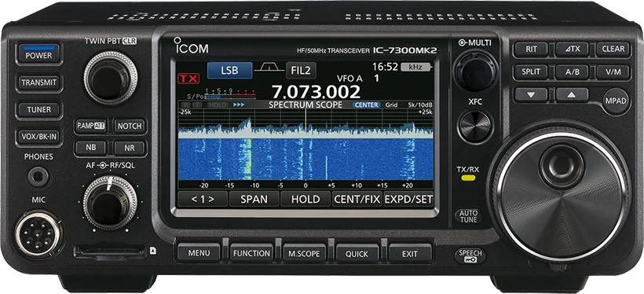Viewport: 644px width, 294px height.
Task: Tap the red TX indicator
Action: click(x=188, y=79)
